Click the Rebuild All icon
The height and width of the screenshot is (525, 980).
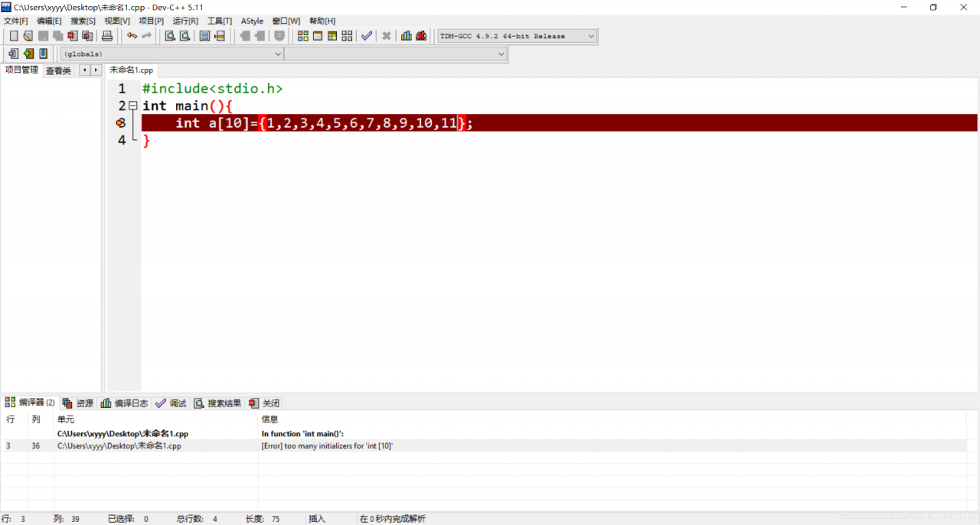pyautogui.click(x=347, y=36)
